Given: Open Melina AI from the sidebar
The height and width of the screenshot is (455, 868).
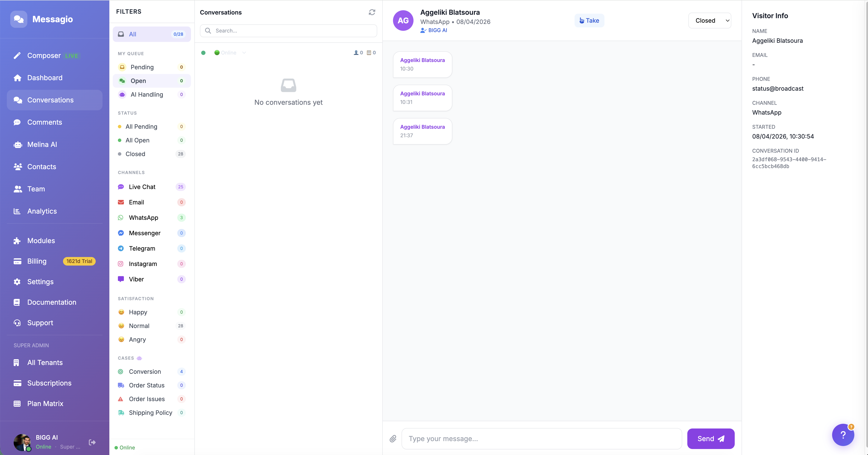Looking at the screenshot, I should click(x=42, y=144).
